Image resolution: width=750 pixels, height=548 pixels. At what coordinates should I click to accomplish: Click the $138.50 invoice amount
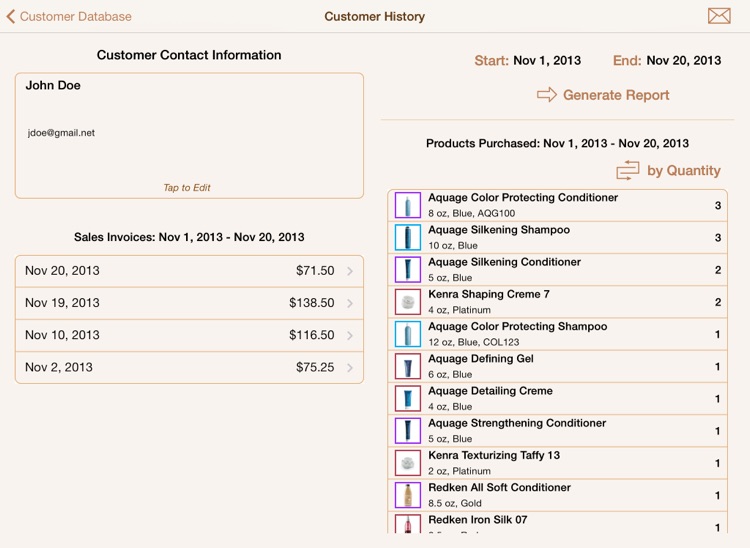[311, 303]
